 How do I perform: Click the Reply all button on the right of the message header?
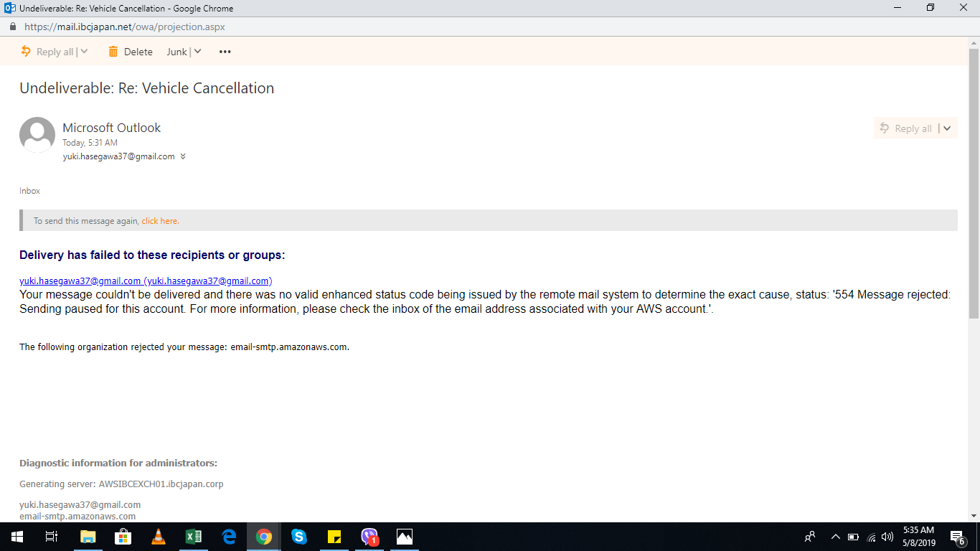[906, 128]
